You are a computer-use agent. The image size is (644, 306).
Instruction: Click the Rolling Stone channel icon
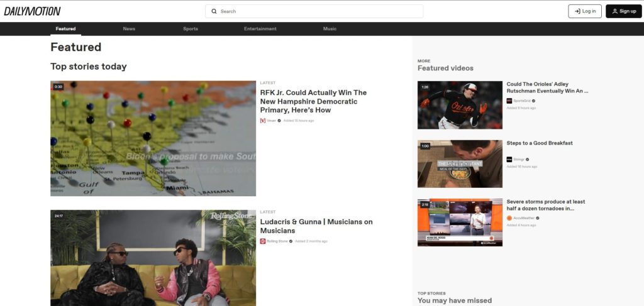263,241
